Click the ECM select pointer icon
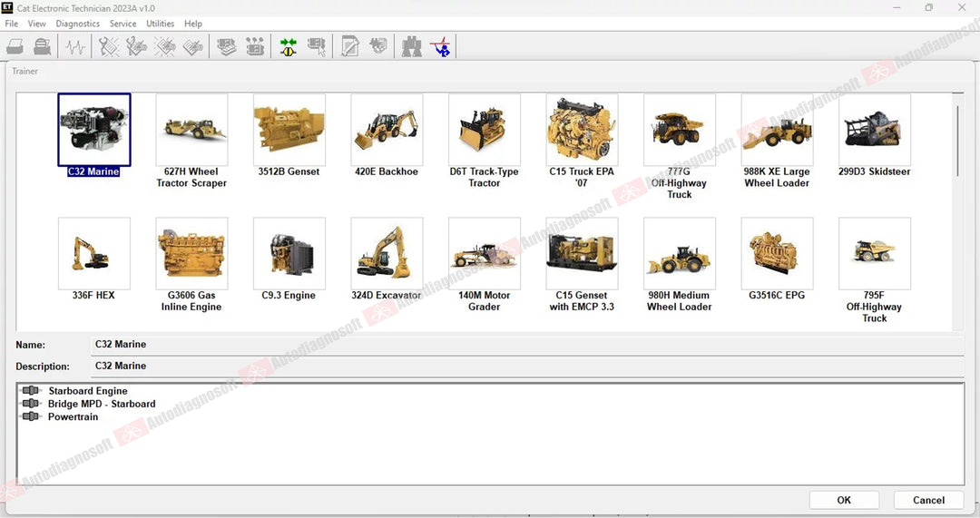 pyautogui.click(x=317, y=47)
